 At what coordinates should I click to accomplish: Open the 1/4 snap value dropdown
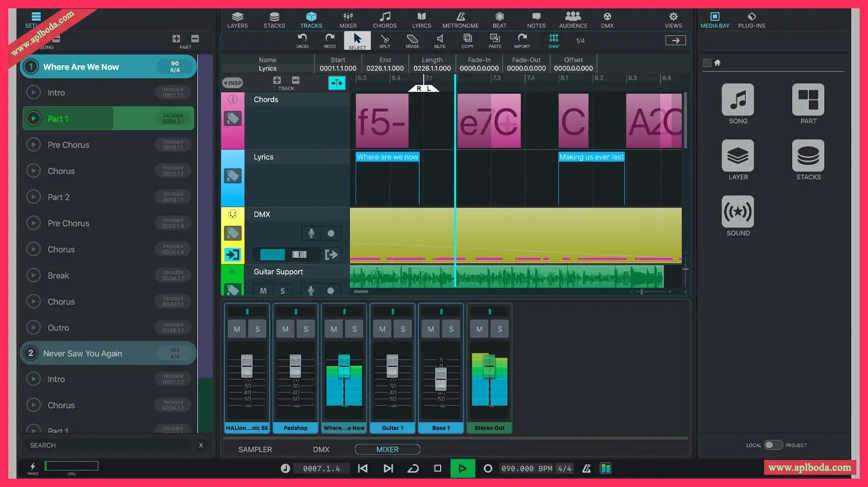click(x=581, y=40)
